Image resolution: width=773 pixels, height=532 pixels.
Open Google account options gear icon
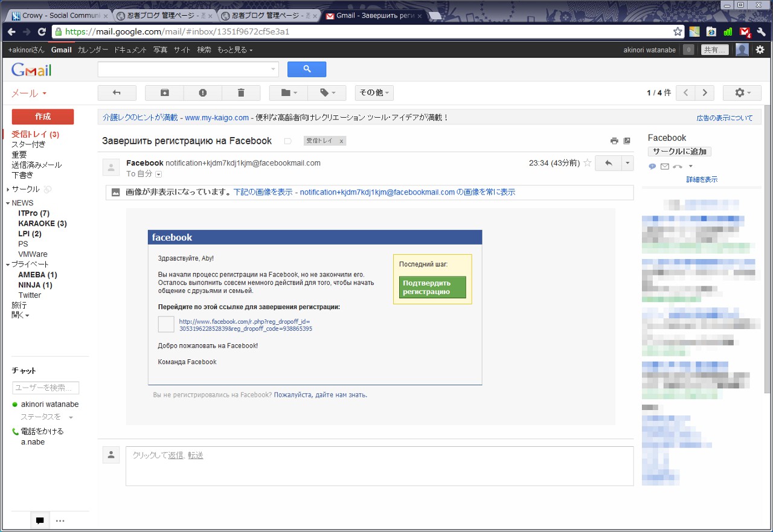[x=760, y=50]
